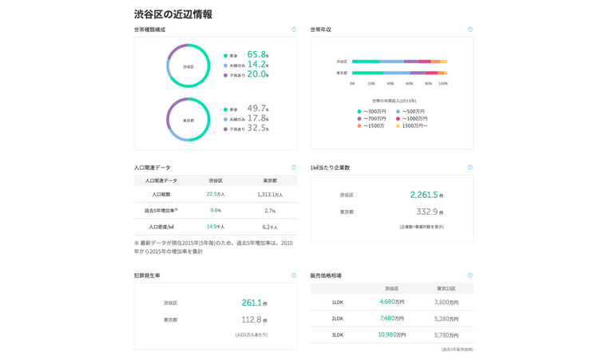Image resolution: width=607 pixels, height=364 pixels.
Task: Toggle the 〜500万円 legend item
Action: click(411, 112)
